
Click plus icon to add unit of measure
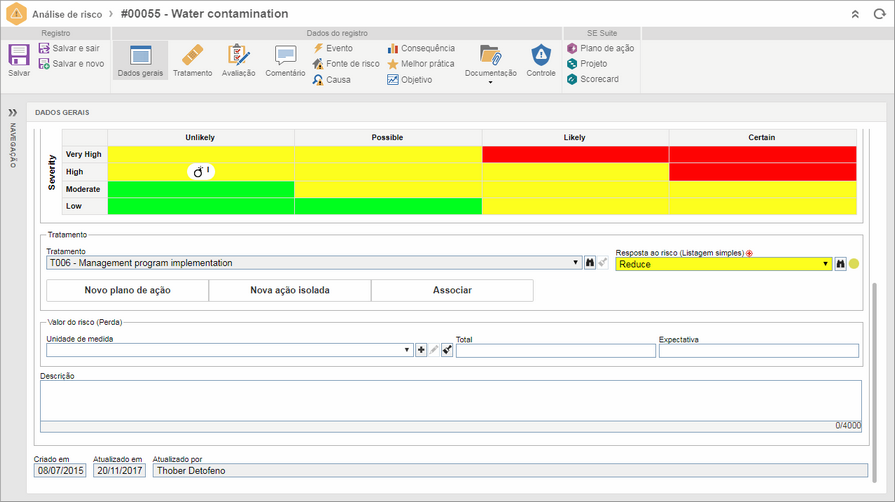(x=421, y=350)
